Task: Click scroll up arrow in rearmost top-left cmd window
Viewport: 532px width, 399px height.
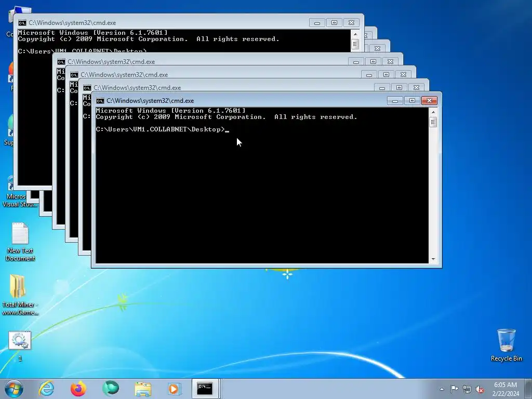Action: [355, 34]
